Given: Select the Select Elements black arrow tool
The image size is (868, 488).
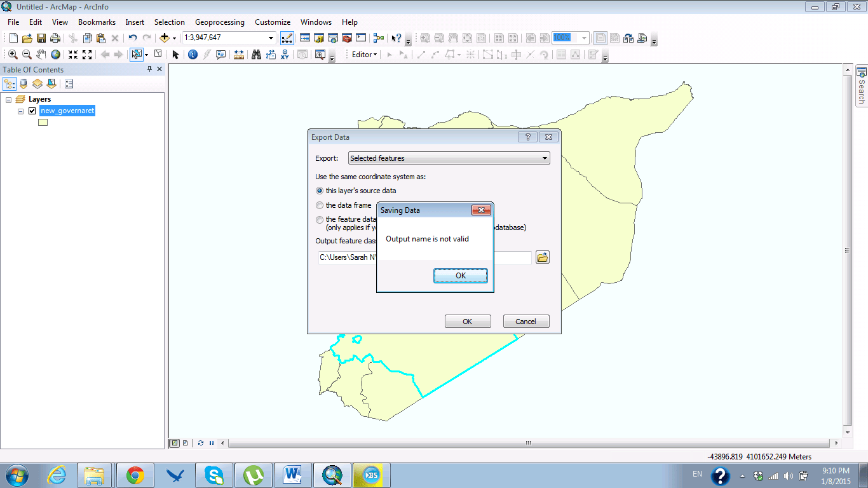Looking at the screenshot, I should coord(176,55).
